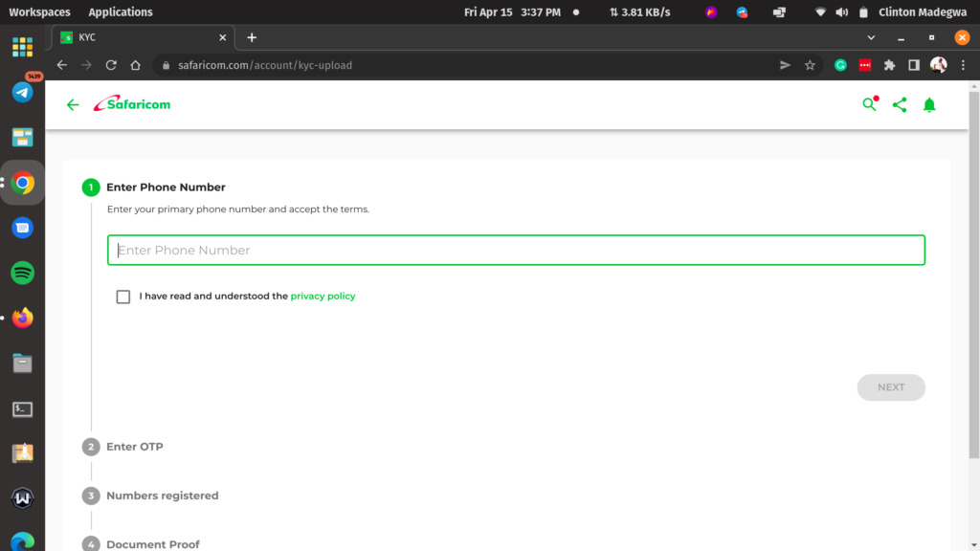This screenshot has width=980, height=551.
Task: Open the tab search dropdown chevron
Action: (x=871, y=37)
